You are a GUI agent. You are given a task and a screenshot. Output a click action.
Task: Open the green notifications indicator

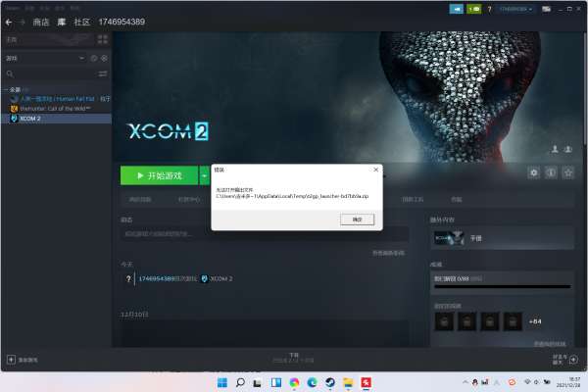[474, 9]
